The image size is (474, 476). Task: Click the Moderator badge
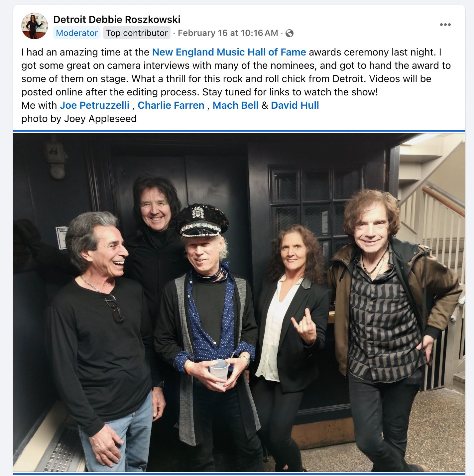[x=77, y=33]
